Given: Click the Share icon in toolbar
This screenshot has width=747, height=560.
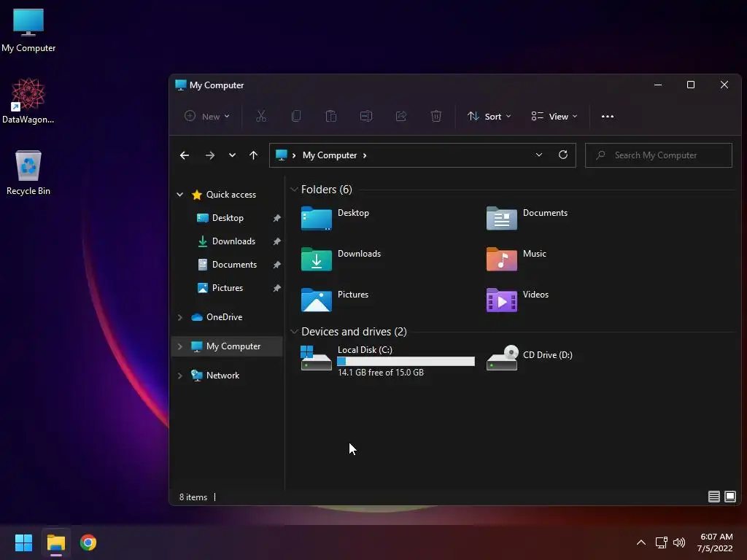Looking at the screenshot, I should 401,116.
